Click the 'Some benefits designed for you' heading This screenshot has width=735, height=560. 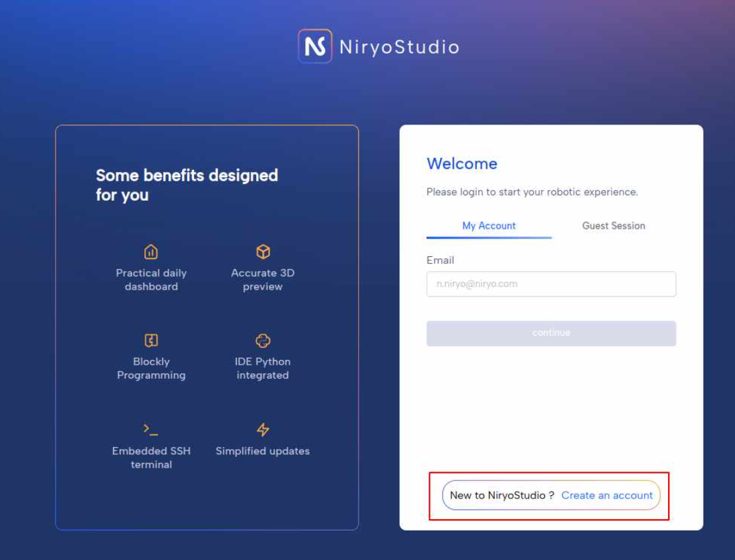tap(187, 185)
